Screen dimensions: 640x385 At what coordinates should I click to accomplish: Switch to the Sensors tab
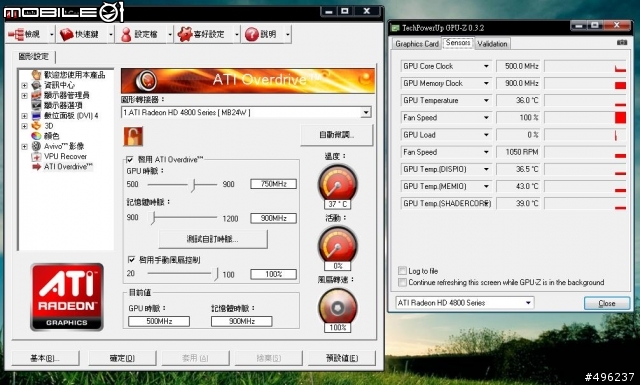pos(458,43)
